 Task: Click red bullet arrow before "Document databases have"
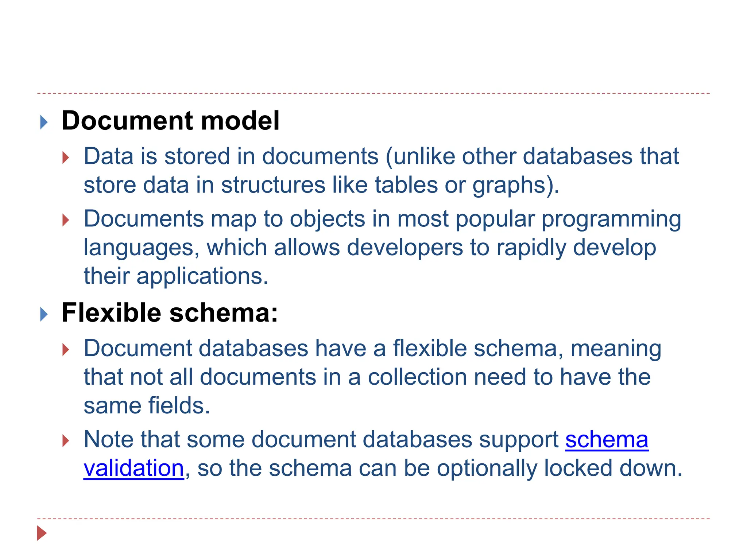66,350
